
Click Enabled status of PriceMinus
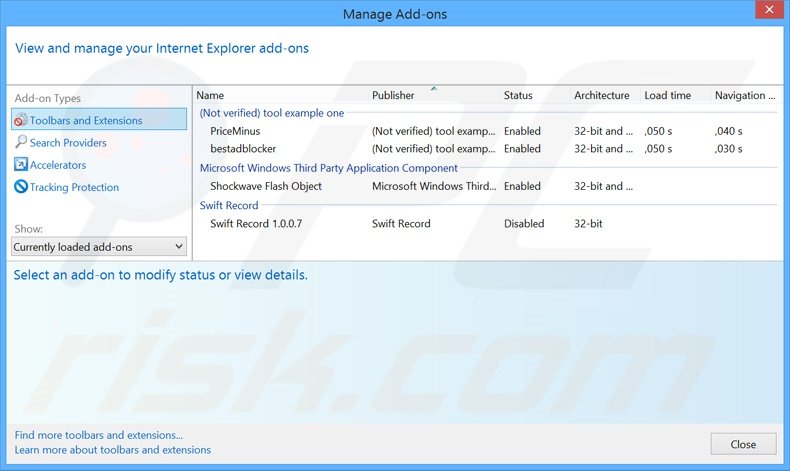click(522, 131)
